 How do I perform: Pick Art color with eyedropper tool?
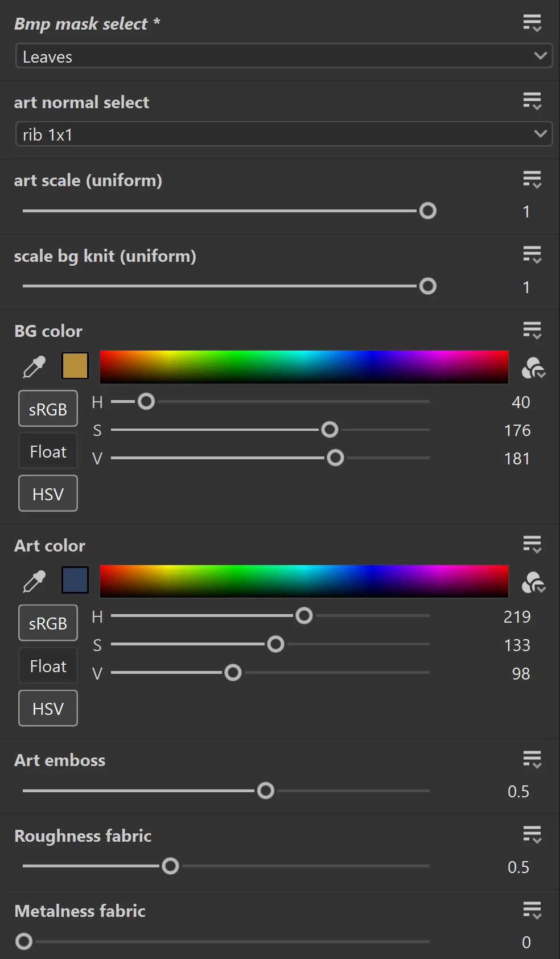click(34, 581)
